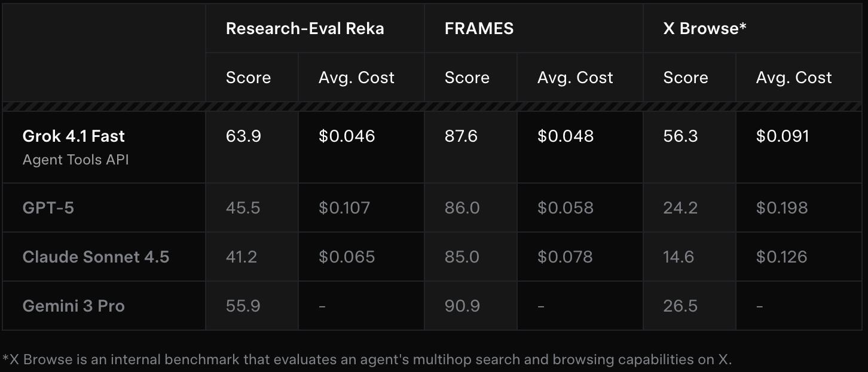The width and height of the screenshot is (868, 372).
Task: Click the Research-Eval Reka column header
Action: 305,29
